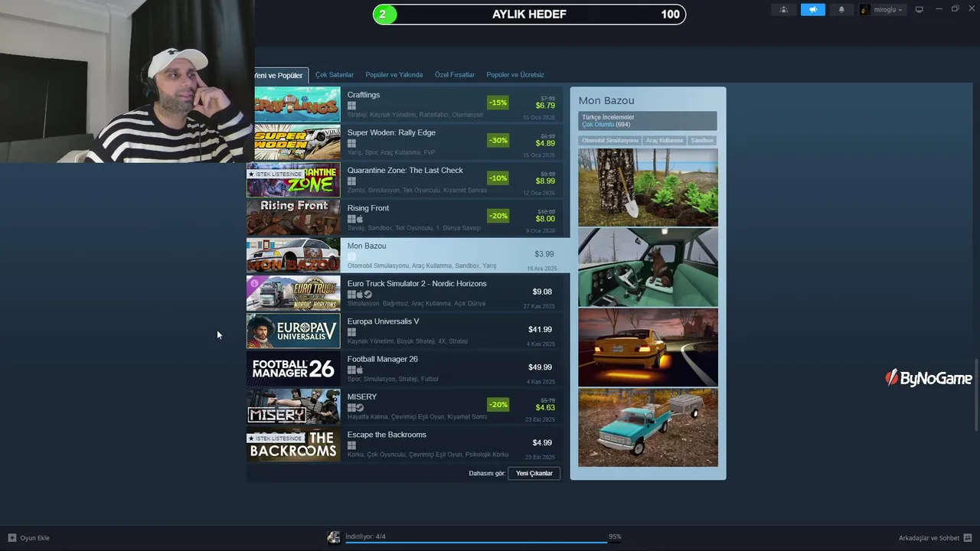This screenshot has width=980, height=551.
Task: Expand the miroglu account dropdown
Action: 882,10
